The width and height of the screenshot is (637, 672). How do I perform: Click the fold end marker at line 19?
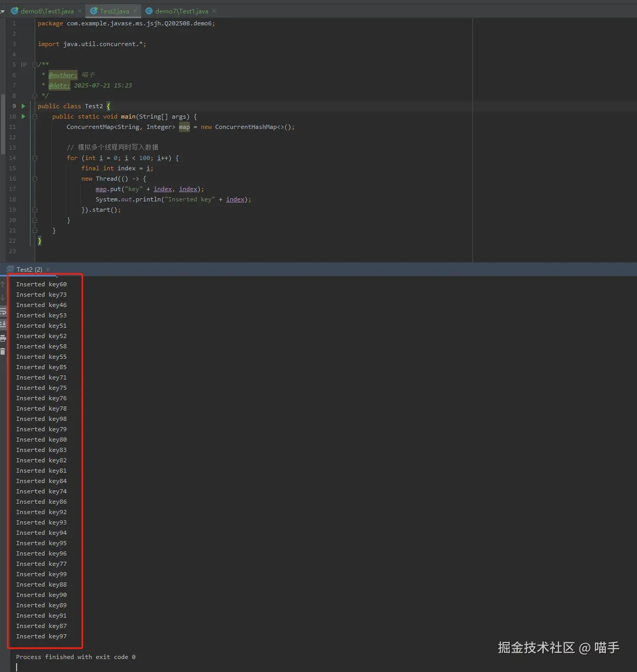click(x=35, y=210)
